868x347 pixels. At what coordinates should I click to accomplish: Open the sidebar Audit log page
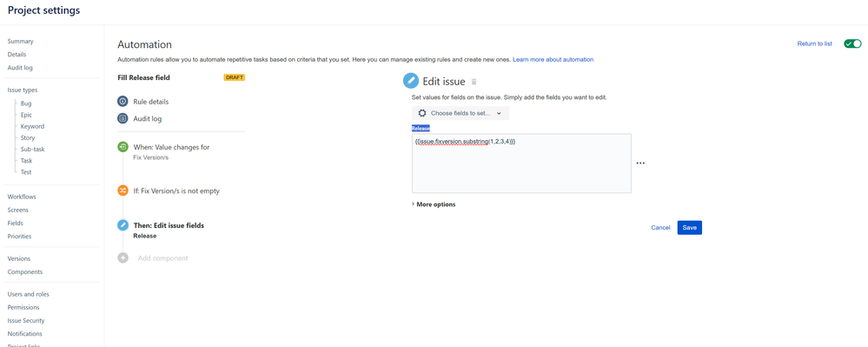click(20, 68)
